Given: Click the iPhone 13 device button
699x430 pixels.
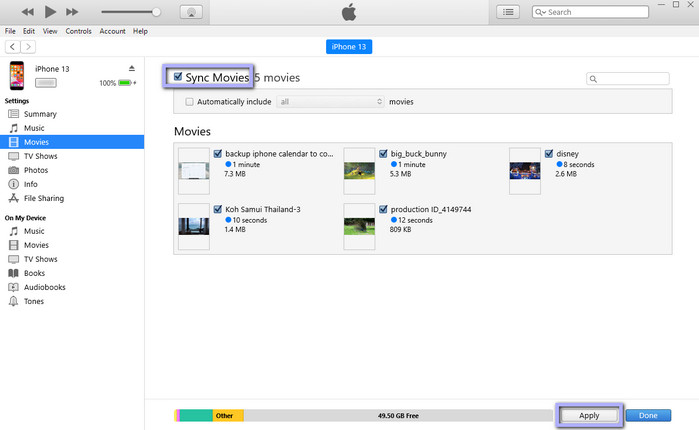Looking at the screenshot, I should point(349,47).
